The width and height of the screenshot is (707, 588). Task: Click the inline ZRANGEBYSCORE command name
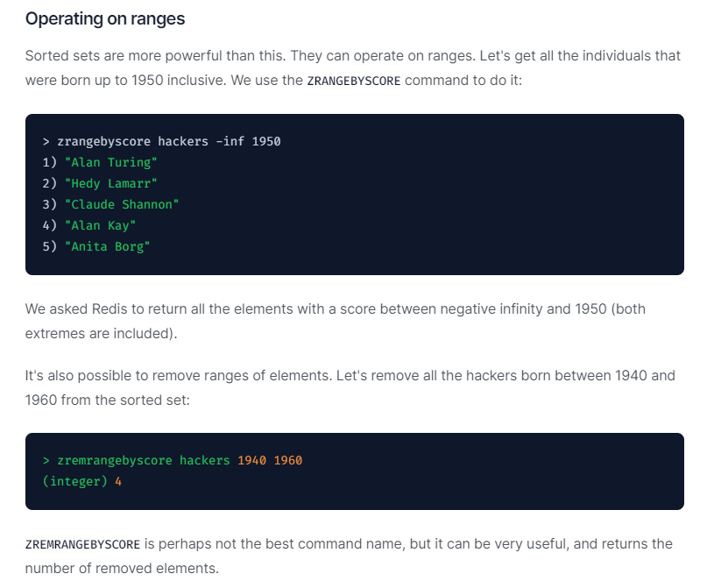tap(353, 80)
